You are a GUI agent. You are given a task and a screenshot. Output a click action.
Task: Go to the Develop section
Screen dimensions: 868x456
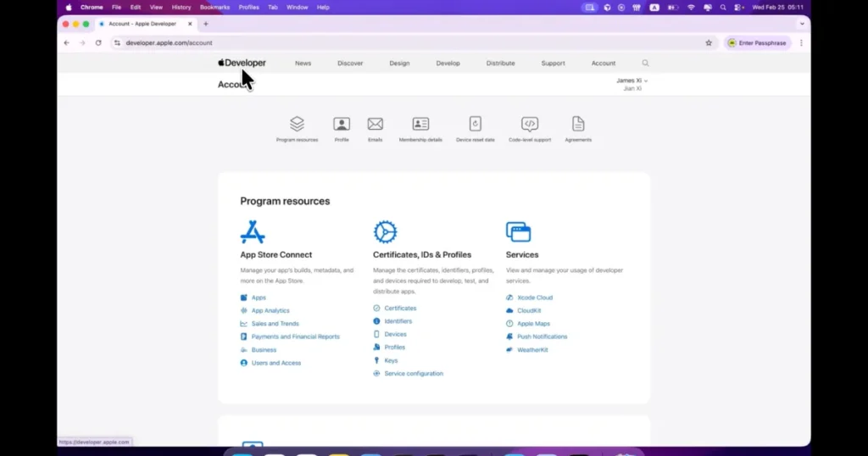[448, 63]
